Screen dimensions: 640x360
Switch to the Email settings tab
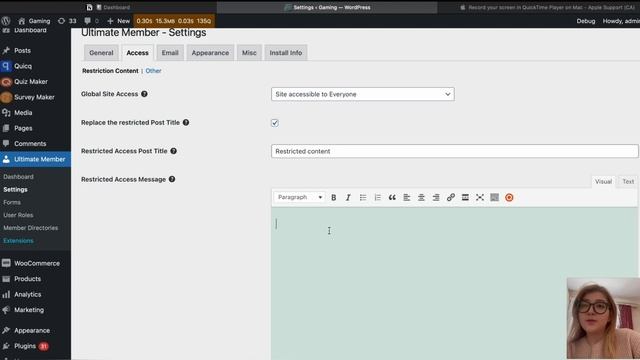tap(170, 53)
